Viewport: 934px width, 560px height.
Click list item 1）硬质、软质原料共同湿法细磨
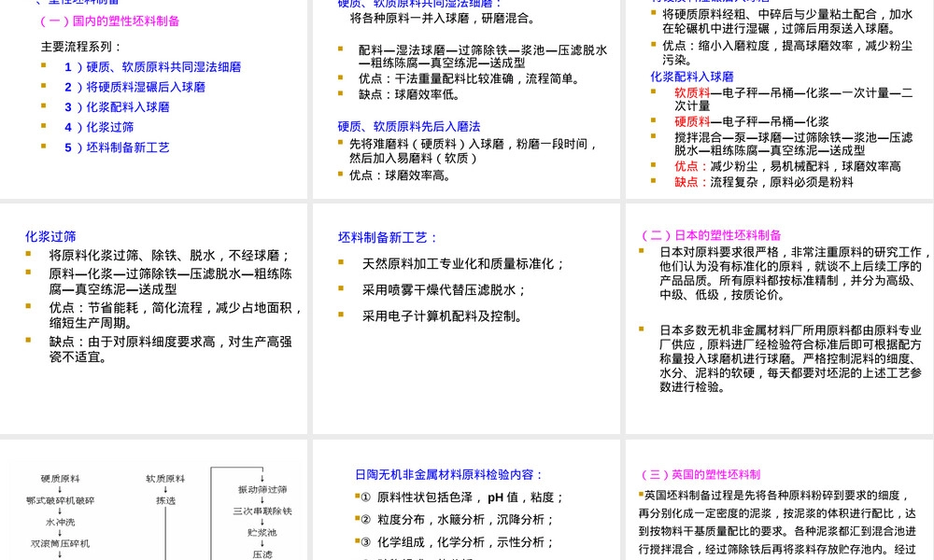pos(152,67)
